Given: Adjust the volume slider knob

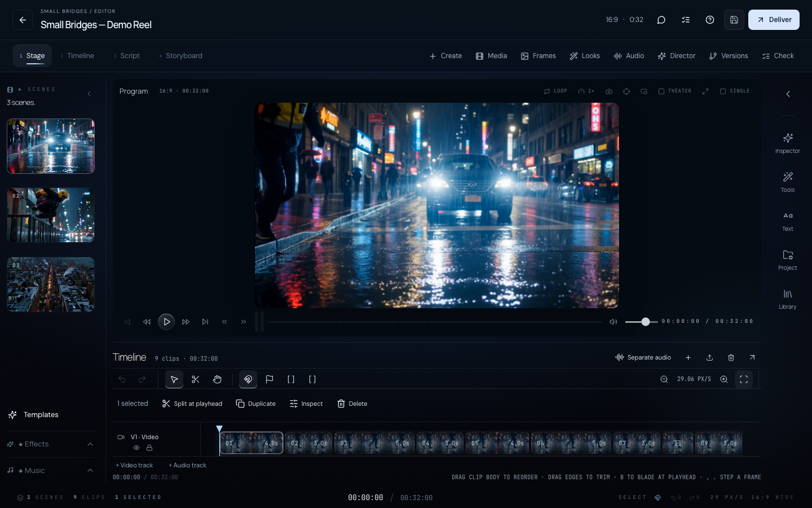Looking at the screenshot, I should pos(646,322).
